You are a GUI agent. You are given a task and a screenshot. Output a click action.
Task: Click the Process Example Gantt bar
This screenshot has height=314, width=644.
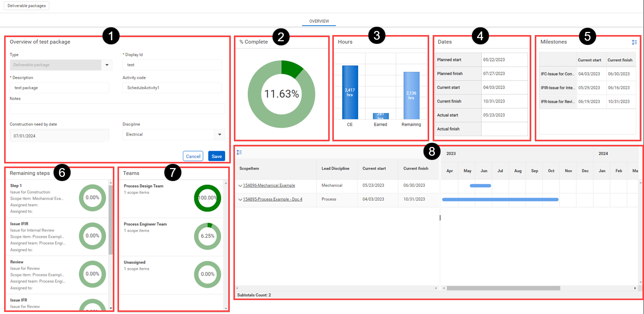pos(500,200)
